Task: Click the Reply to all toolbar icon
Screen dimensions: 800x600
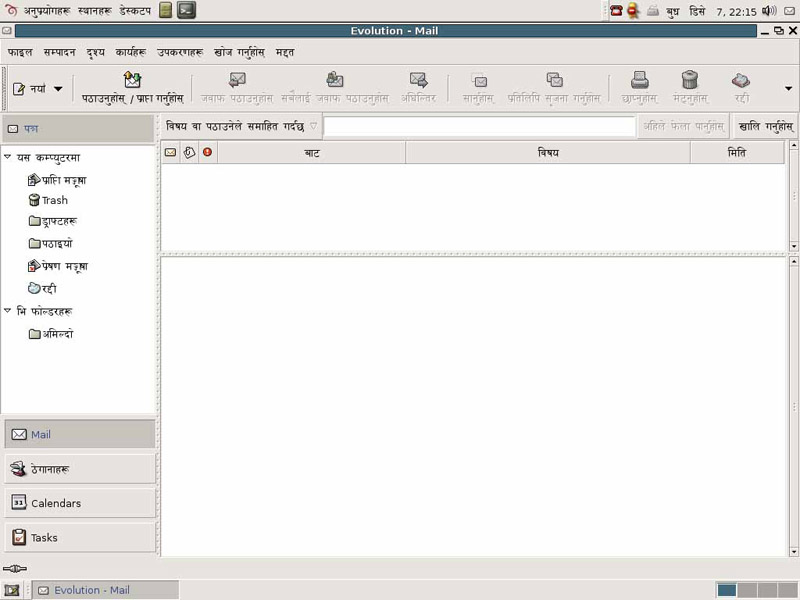Action: [335, 81]
